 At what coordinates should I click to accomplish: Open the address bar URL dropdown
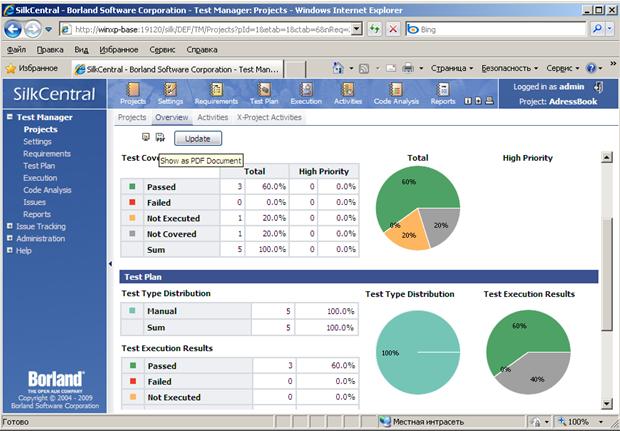tap(357, 29)
